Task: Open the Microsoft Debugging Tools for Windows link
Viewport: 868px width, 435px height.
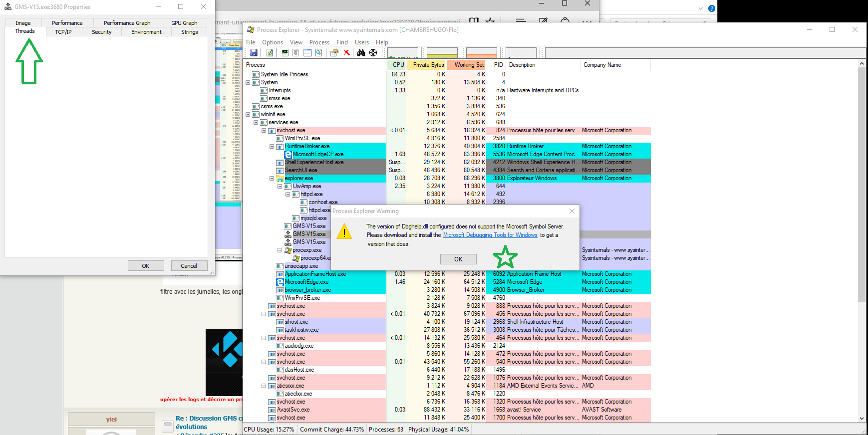Action: (x=490, y=235)
